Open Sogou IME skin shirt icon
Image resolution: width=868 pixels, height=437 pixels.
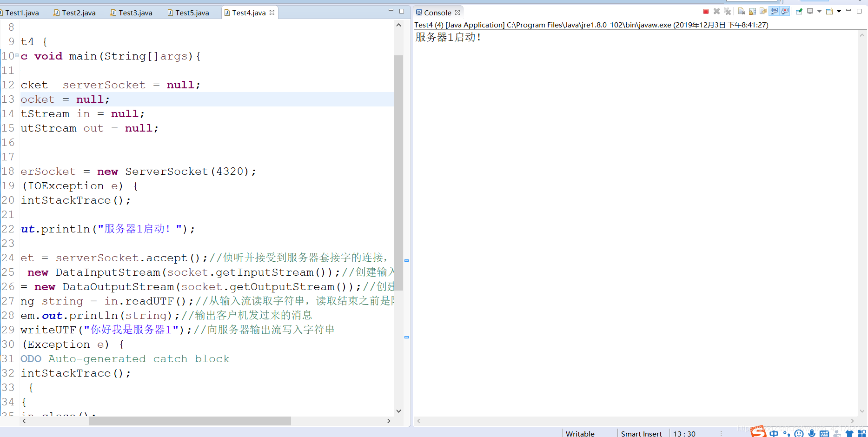coord(849,433)
